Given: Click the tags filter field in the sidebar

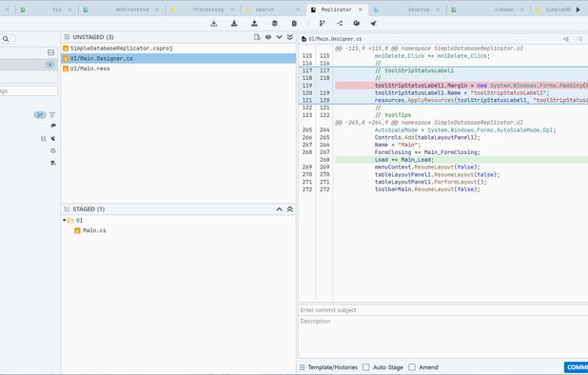Looking at the screenshot, I should click(x=29, y=90).
